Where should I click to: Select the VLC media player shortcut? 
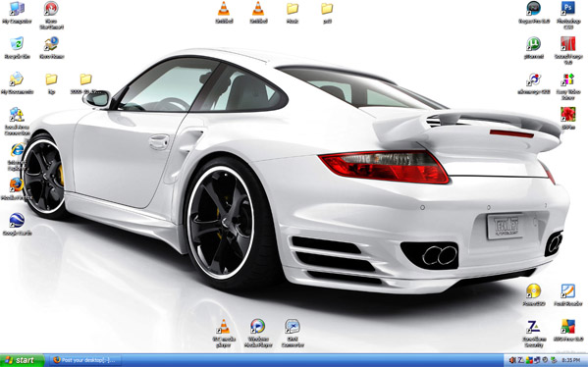pos(224,333)
